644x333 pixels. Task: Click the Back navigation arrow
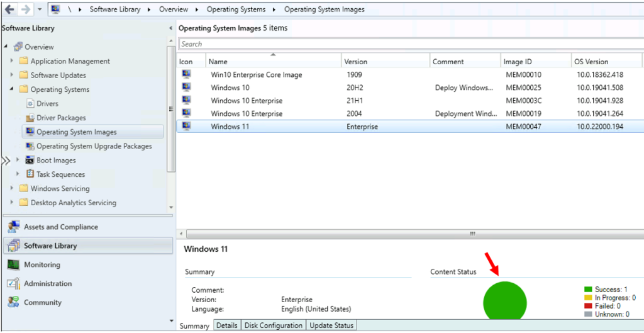tap(9, 9)
